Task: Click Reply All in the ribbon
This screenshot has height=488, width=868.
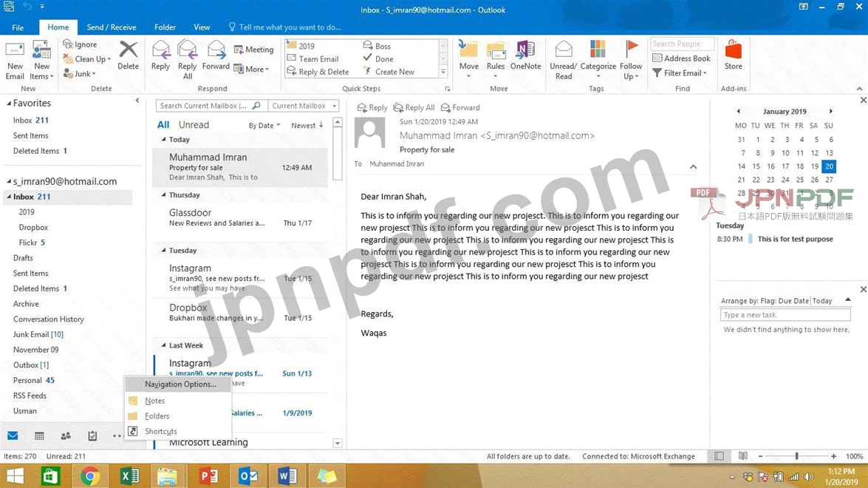Action: (187, 61)
